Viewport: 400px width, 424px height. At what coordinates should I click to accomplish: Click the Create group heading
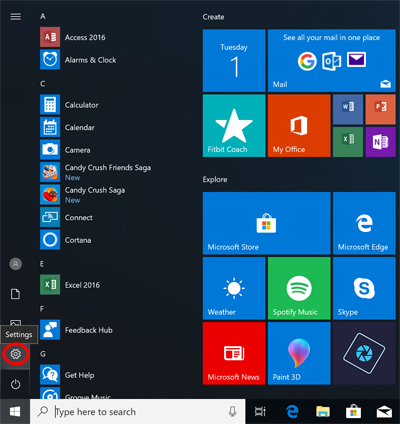(213, 17)
